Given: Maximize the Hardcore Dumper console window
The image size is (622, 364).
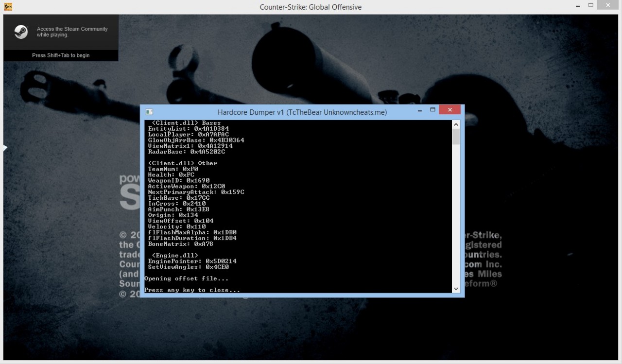Looking at the screenshot, I should coord(432,110).
